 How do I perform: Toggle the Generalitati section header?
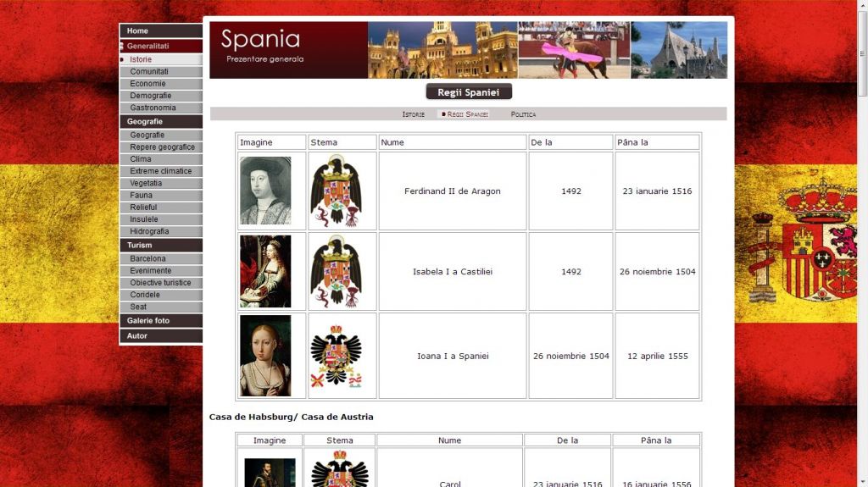tap(160, 46)
